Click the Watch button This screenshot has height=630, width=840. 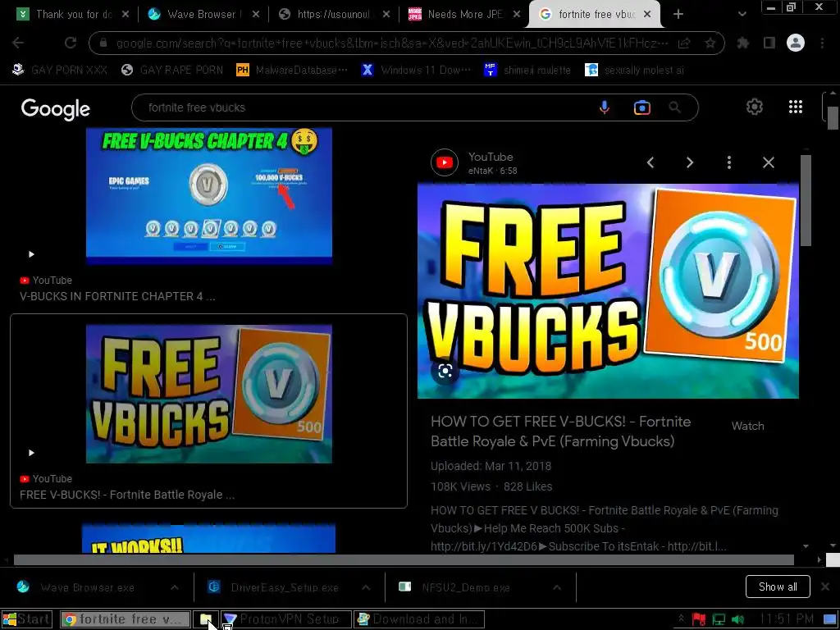pos(748,426)
